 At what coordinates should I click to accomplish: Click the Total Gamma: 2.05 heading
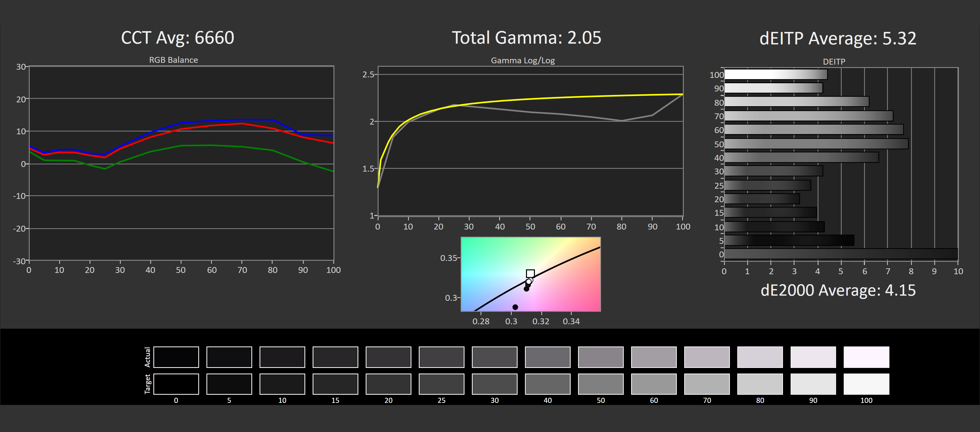(526, 38)
